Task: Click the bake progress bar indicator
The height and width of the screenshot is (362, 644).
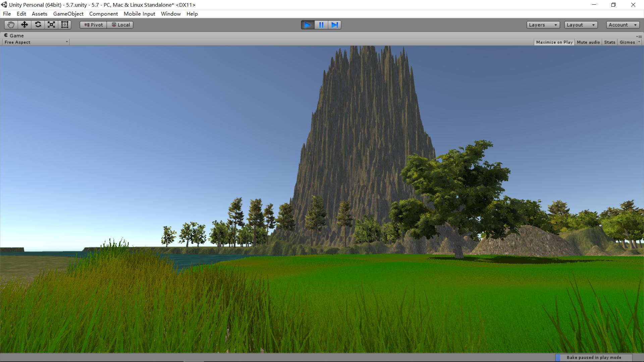Action: pyautogui.click(x=593, y=358)
